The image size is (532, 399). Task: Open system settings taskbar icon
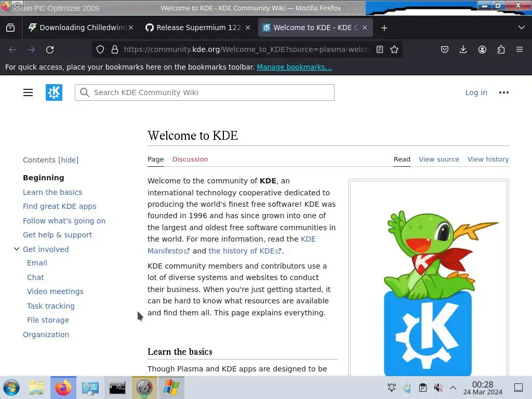[90, 388]
